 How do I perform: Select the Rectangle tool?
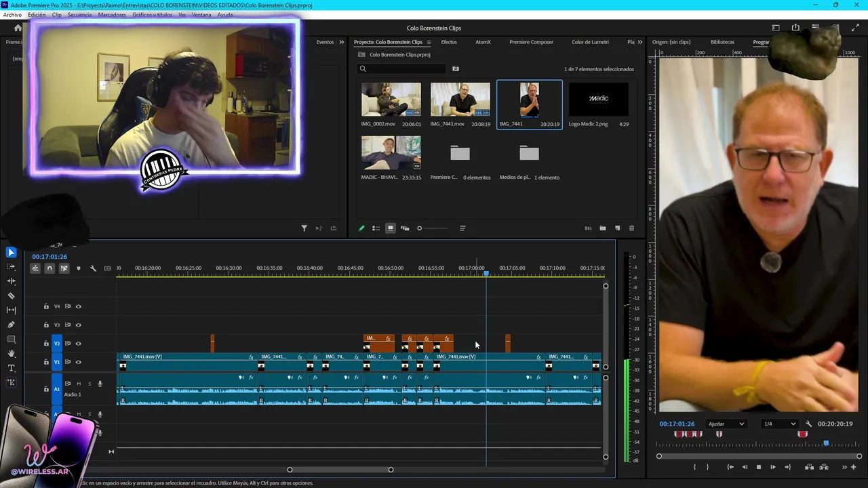coord(11,339)
